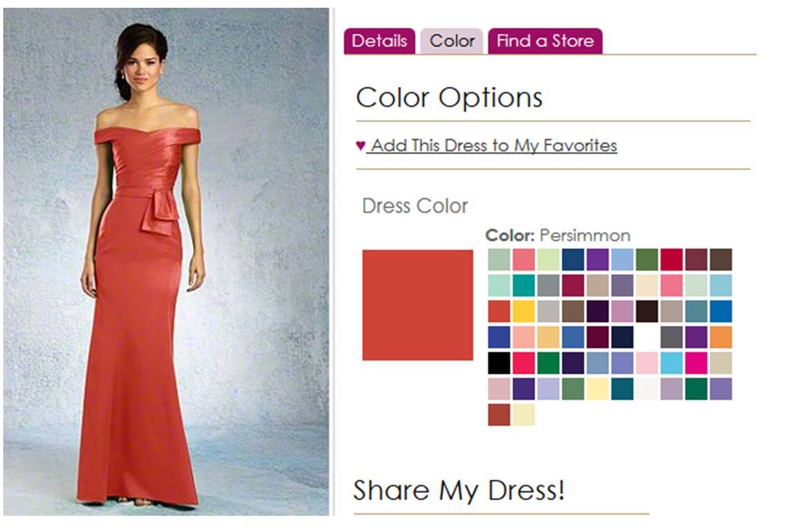The height and width of the screenshot is (532, 793).
Task: Choose the light pink swatch in the fifth row
Action: [x=647, y=363]
